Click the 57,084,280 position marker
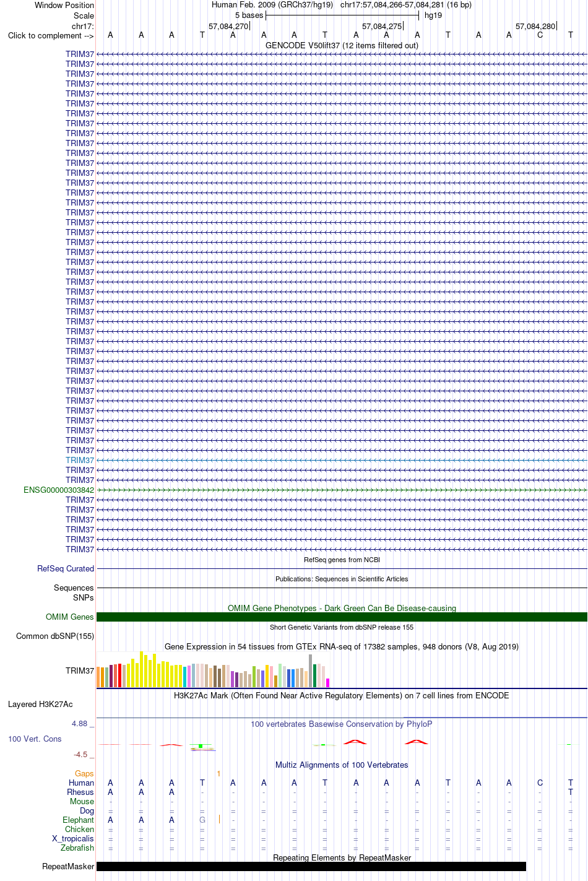The height and width of the screenshot is (881, 588). pos(535,27)
